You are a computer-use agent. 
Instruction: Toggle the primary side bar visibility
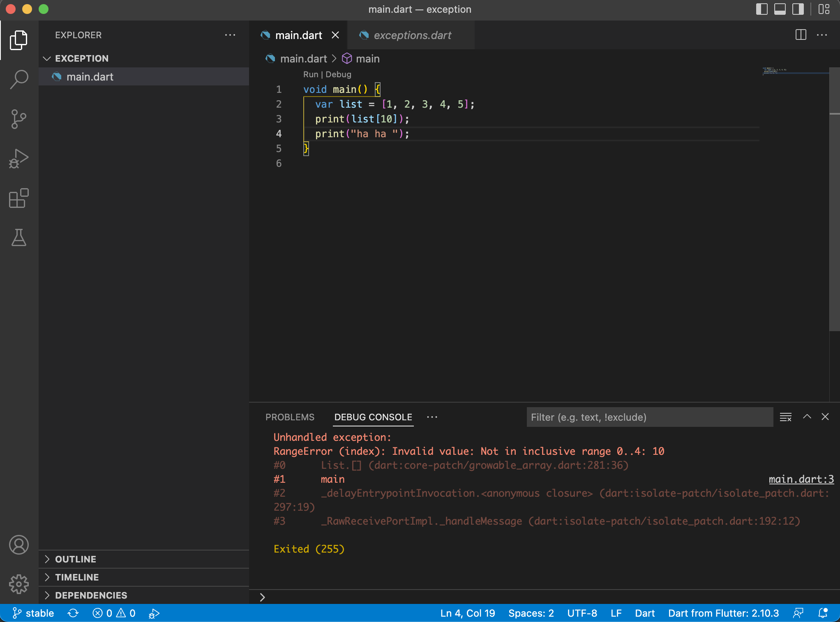[x=762, y=9]
